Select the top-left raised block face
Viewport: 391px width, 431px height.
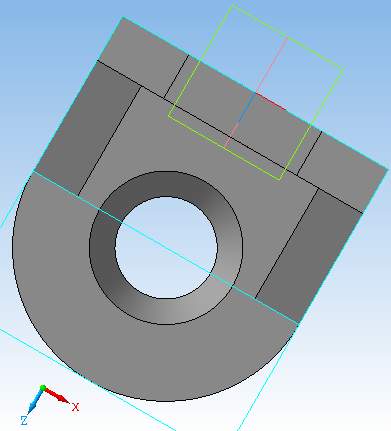click(x=143, y=57)
